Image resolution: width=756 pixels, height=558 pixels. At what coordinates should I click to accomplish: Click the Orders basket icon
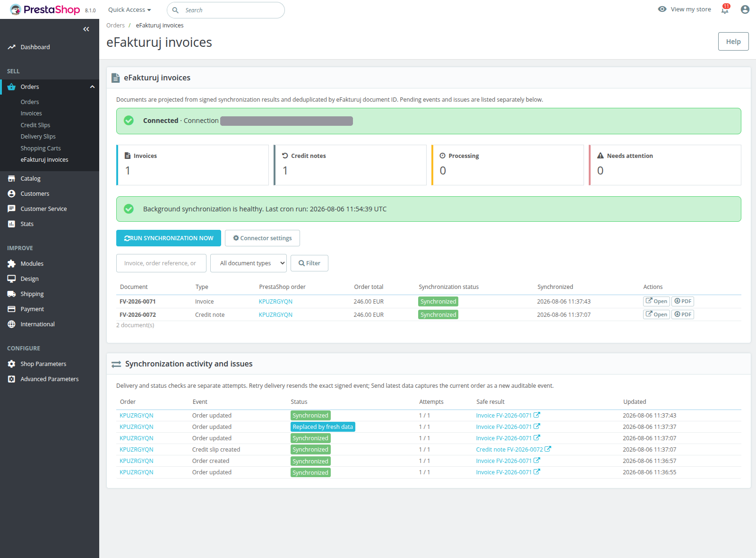pyautogui.click(x=11, y=87)
